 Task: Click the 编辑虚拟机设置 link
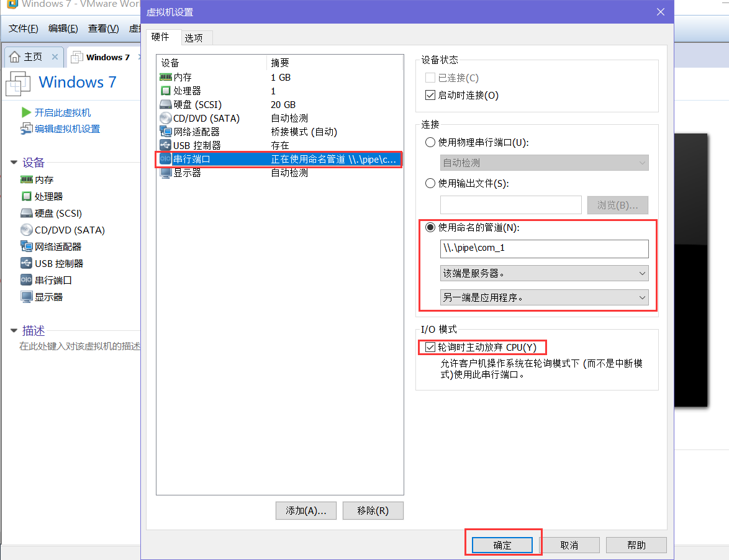68,129
